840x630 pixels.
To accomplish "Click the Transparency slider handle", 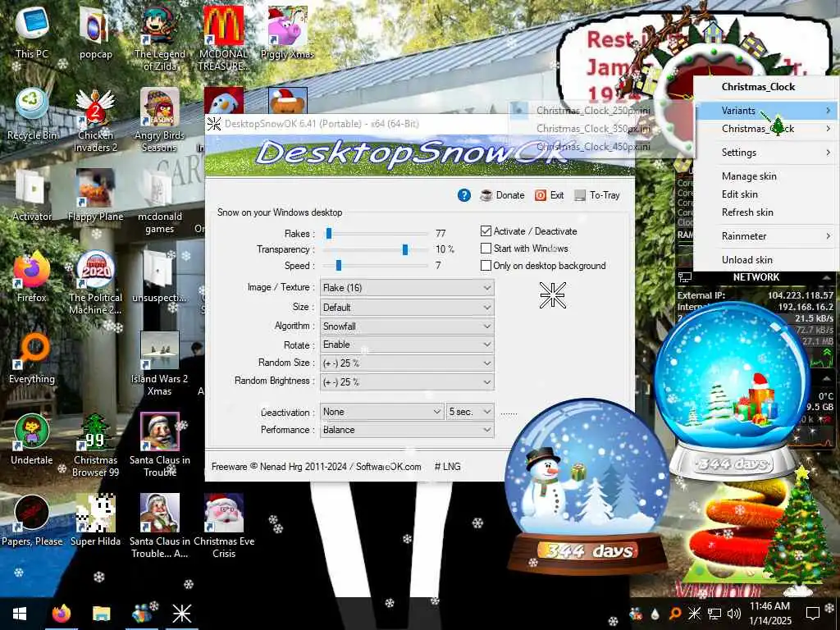I will pos(405,249).
